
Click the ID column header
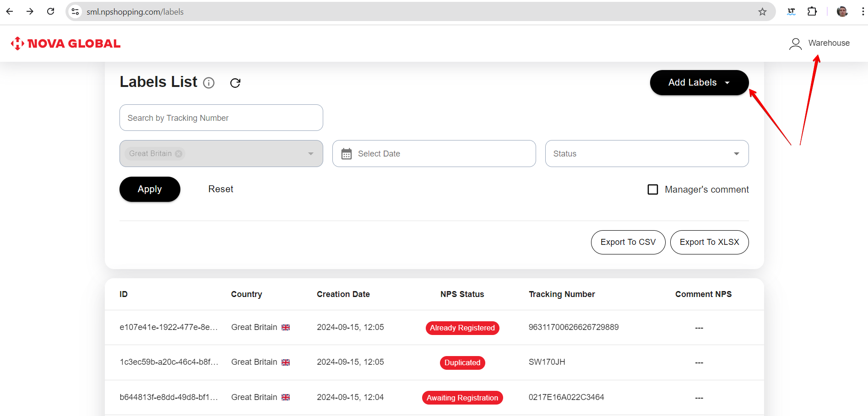pyautogui.click(x=124, y=294)
